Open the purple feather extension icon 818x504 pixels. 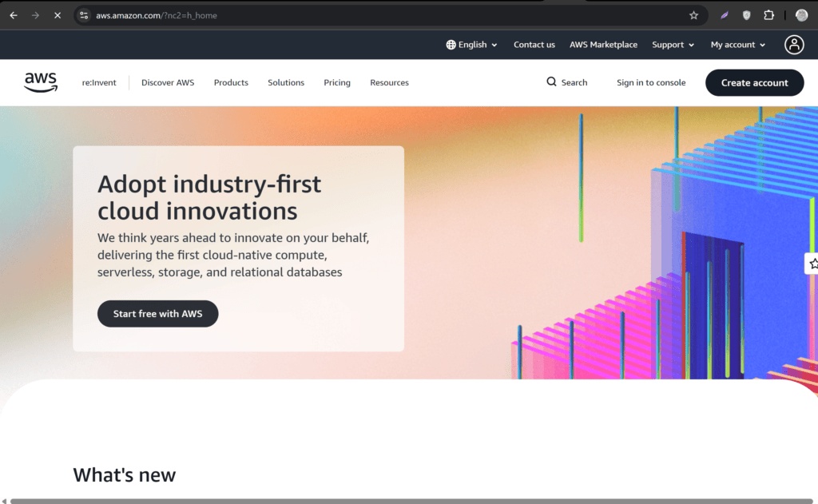[724, 15]
